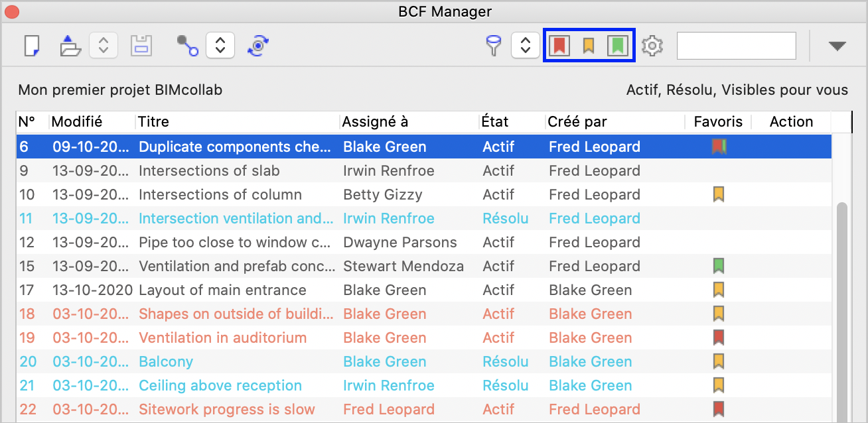Viewport: 868px width, 423px height.
Task: Click the synchronize issues icon
Action: pyautogui.click(x=257, y=46)
